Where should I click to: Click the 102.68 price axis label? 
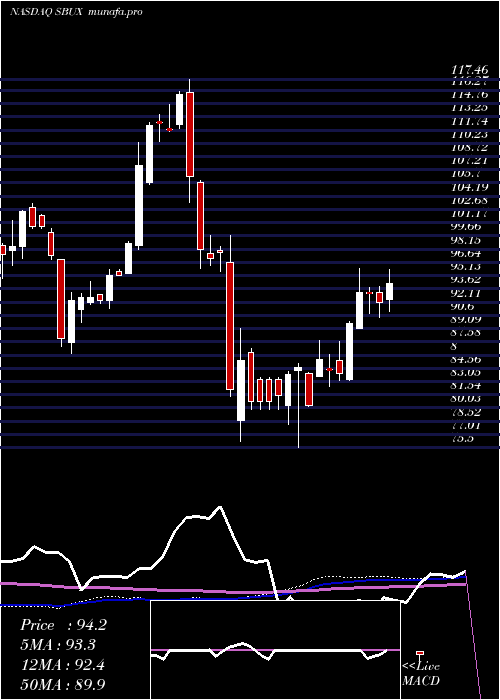click(470, 200)
